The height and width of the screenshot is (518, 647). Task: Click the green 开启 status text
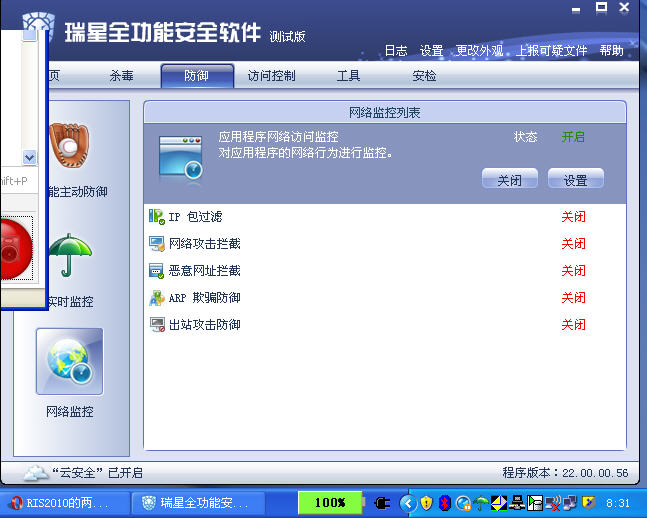point(573,137)
